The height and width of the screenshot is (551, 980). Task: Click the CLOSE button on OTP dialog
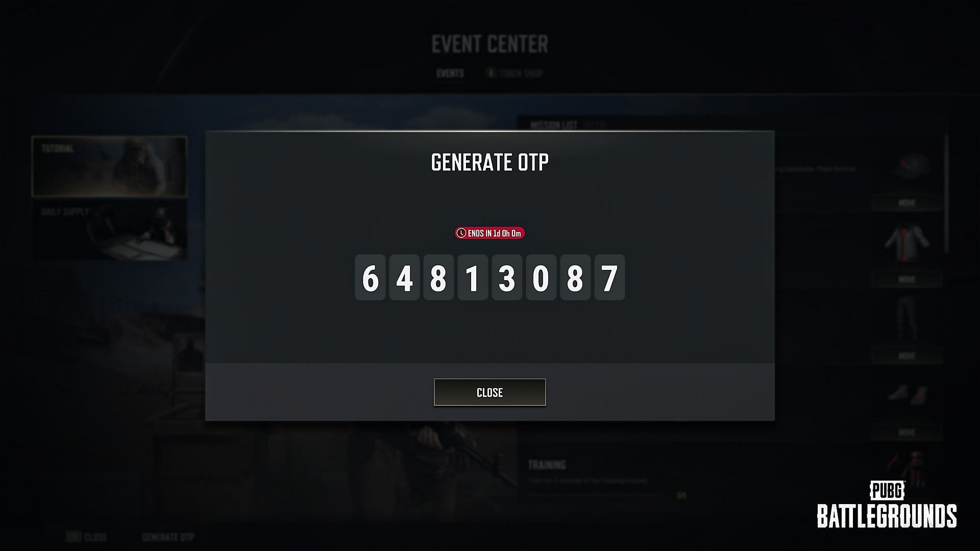pyautogui.click(x=490, y=392)
